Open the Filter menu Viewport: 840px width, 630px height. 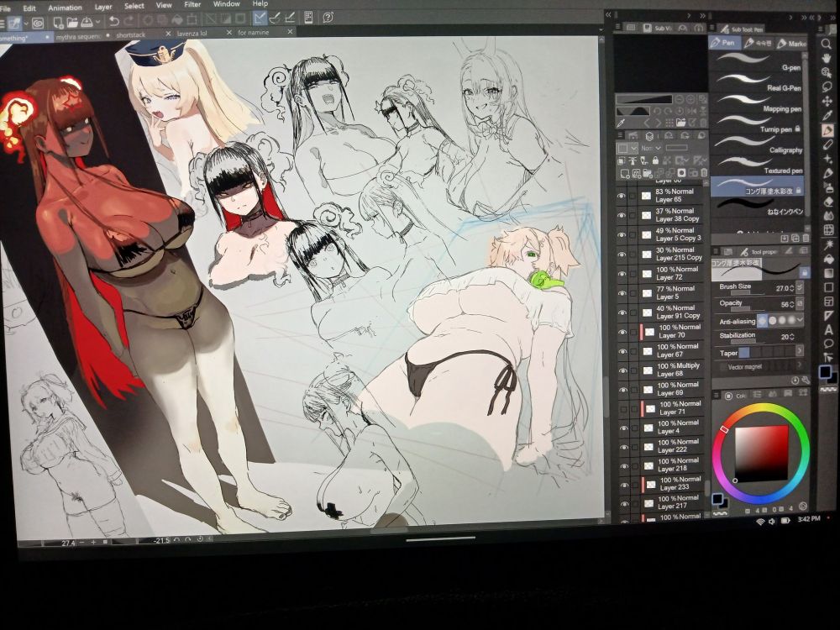click(x=192, y=4)
